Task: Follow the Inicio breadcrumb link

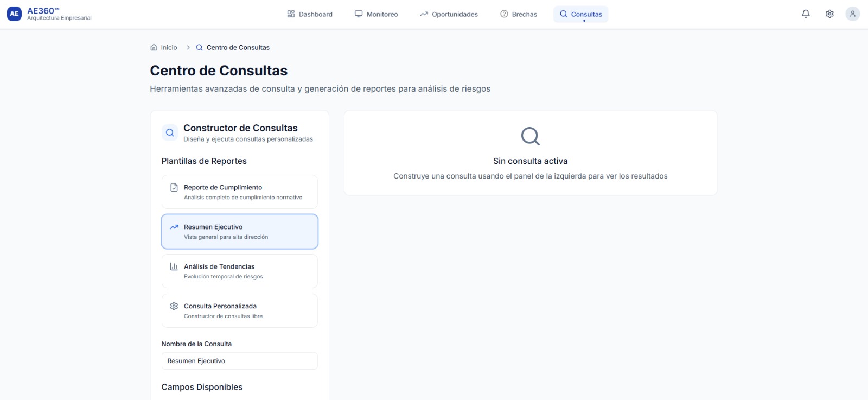Action: pyautogui.click(x=169, y=48)
